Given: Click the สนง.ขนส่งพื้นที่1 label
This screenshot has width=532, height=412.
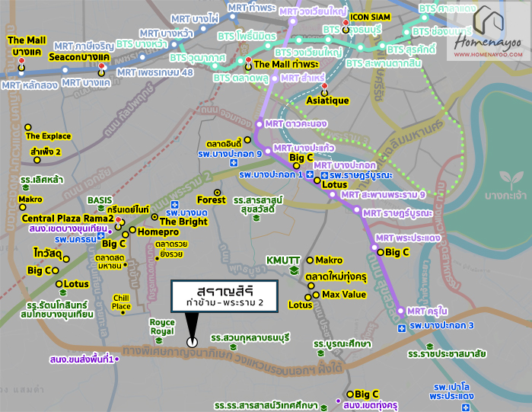Looking at the screenshot, I should [81, 359].
